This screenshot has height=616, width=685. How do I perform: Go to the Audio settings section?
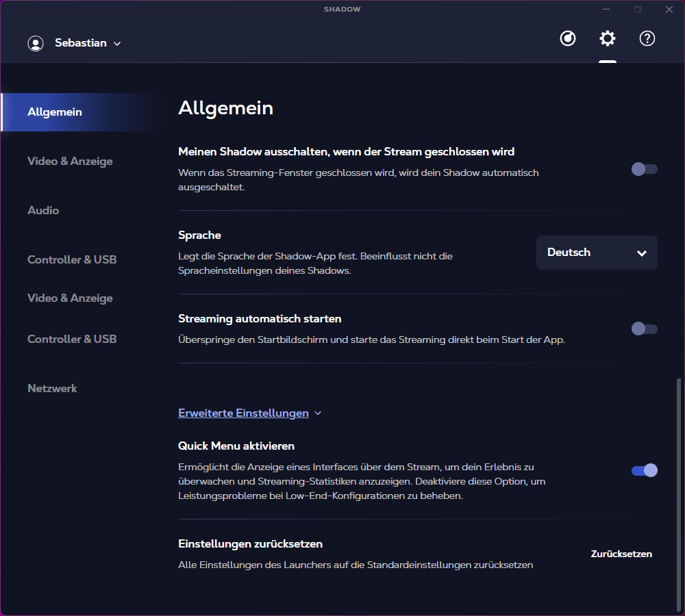(43, 210)
